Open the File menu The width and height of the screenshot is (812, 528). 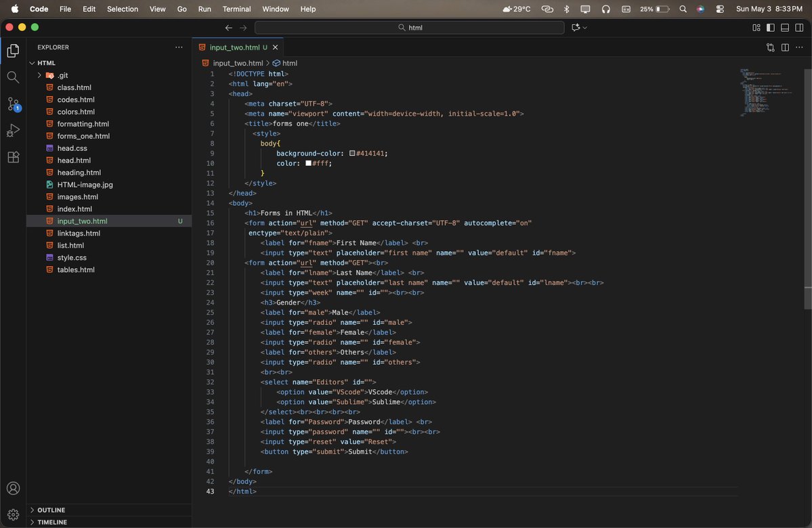65,9
